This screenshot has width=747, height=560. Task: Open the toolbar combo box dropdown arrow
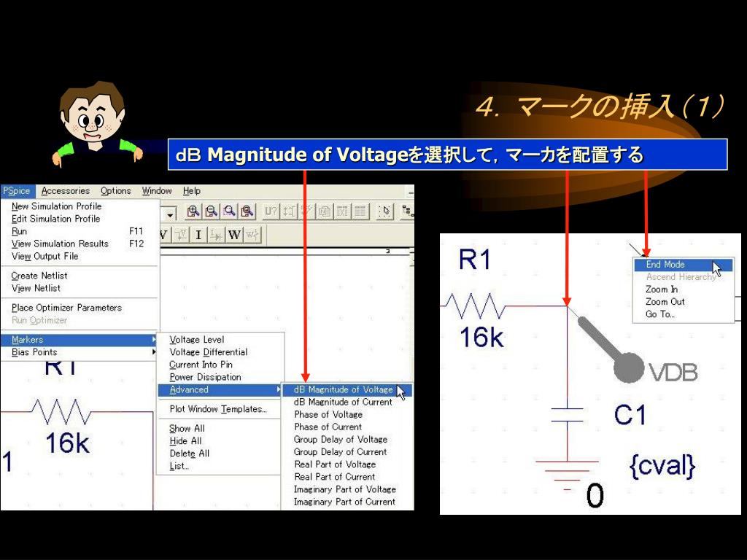click(169, 215)
